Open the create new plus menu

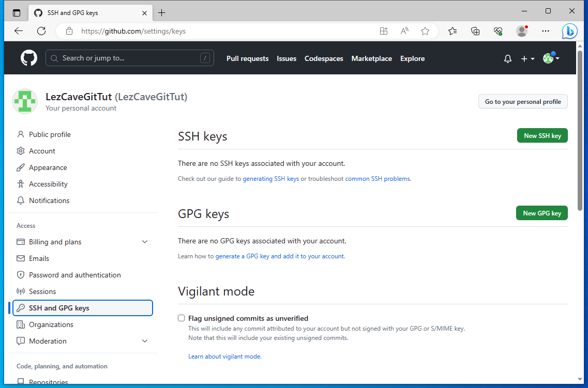[x=527, y=58]
